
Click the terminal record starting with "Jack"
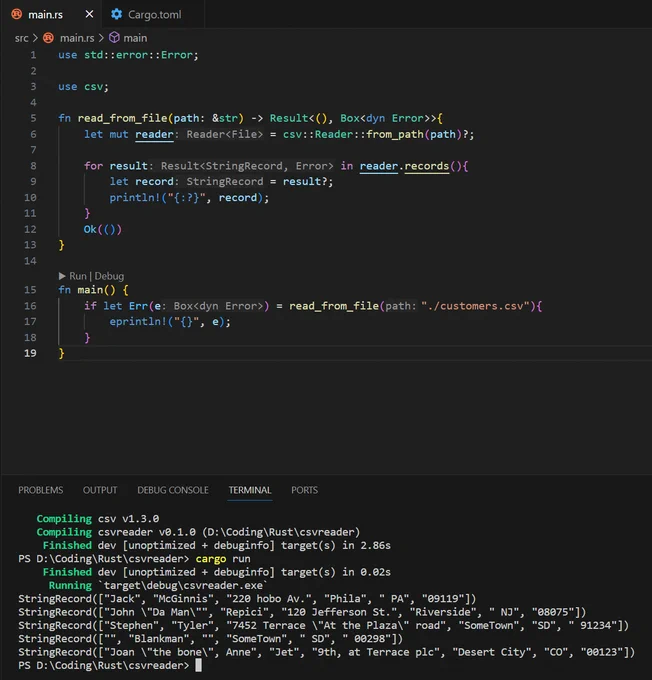pyautogui.click(x=247, y=599)
